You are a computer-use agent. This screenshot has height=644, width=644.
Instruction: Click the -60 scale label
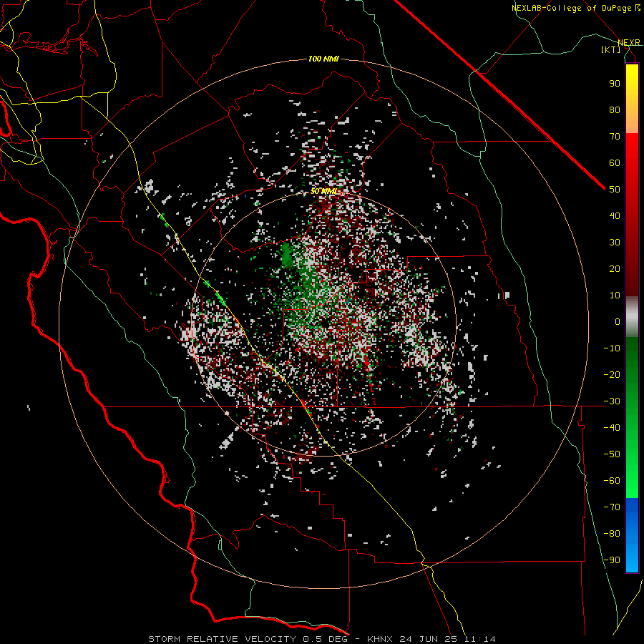point(612,481)
